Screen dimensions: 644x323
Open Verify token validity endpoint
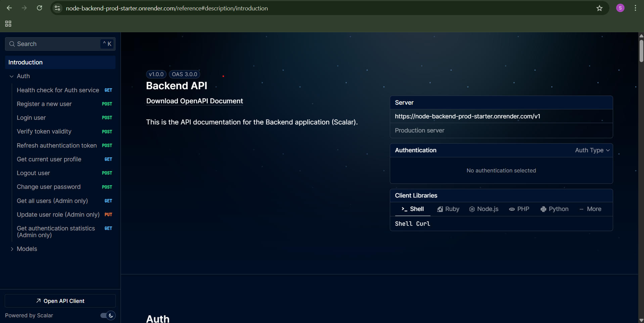point(64,131)
